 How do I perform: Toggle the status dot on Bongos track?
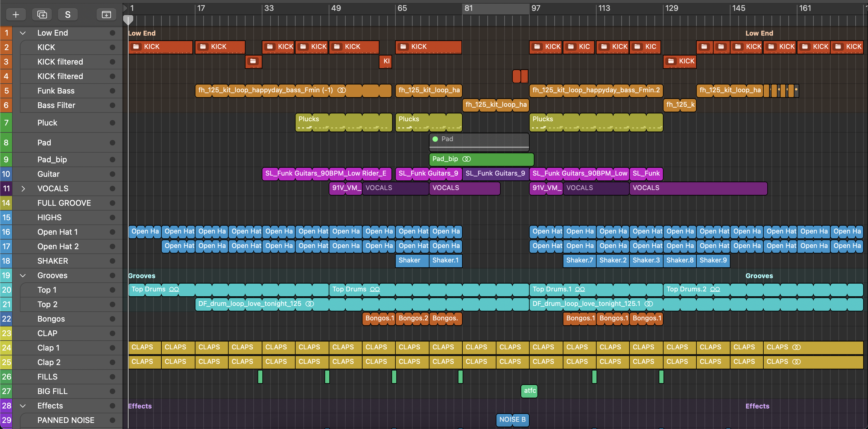tap(112, 319)
